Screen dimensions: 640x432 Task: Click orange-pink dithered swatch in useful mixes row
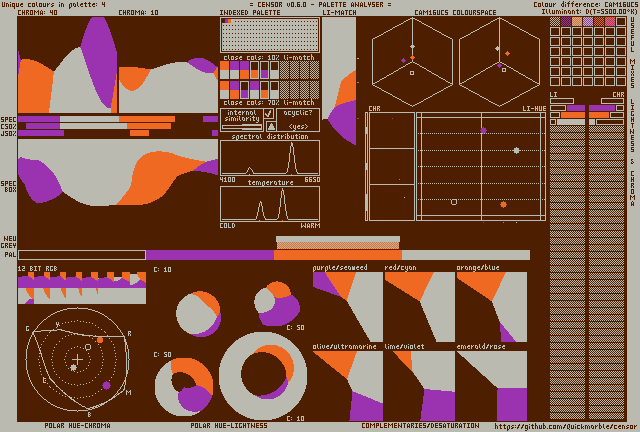610,21
